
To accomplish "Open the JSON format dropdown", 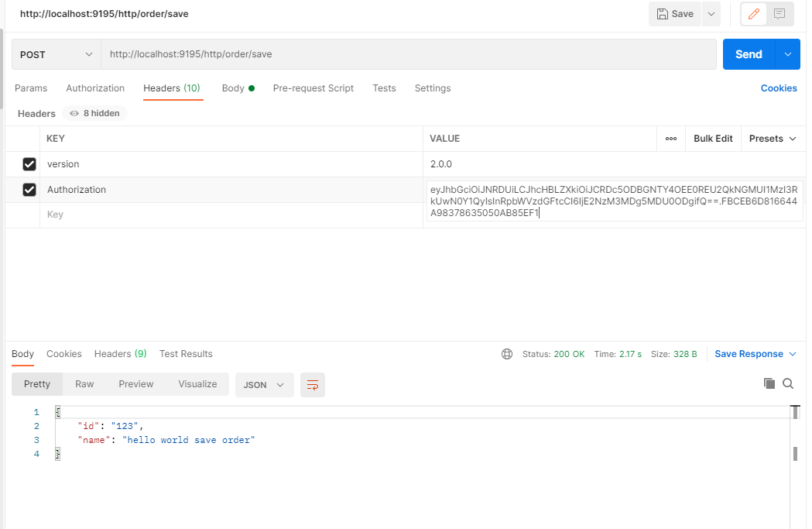I will (x=264, y=384).
